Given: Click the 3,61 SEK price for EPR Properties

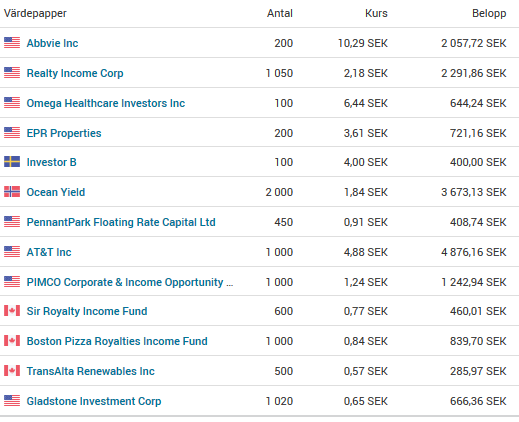Looking at the screenshot, I should [x=366, y=133].
